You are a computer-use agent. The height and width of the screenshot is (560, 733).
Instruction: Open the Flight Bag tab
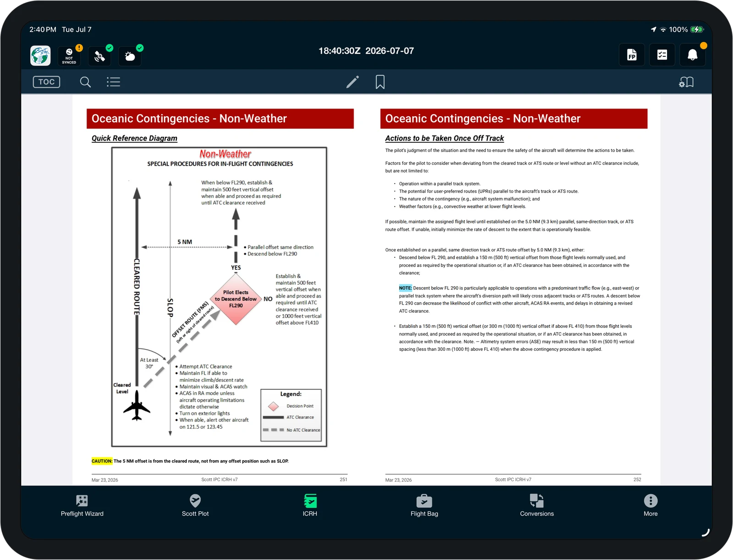coord(424,506)
